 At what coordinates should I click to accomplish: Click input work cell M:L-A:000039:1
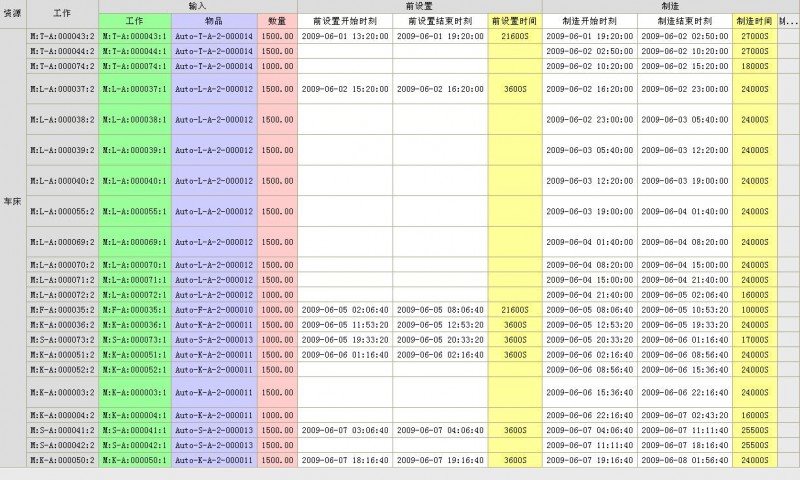pyautogui.click(x=135, y=150)
